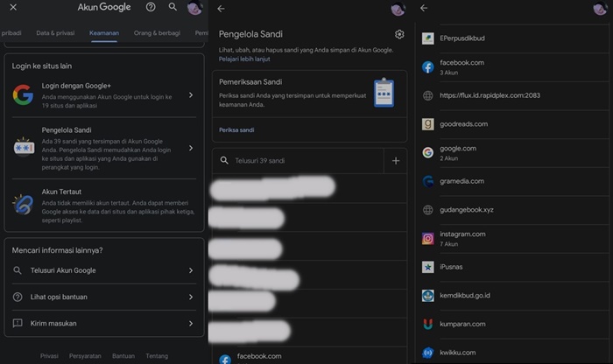Open the Orang & berbagi tab
This screenshot has width=613, height=364.
coord(157,32)
